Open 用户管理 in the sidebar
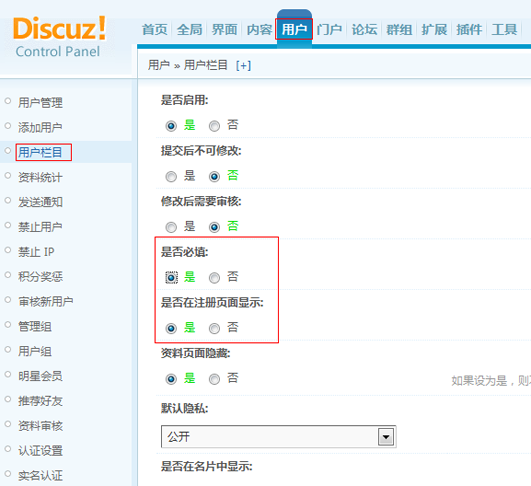 [x=40, y=103]
